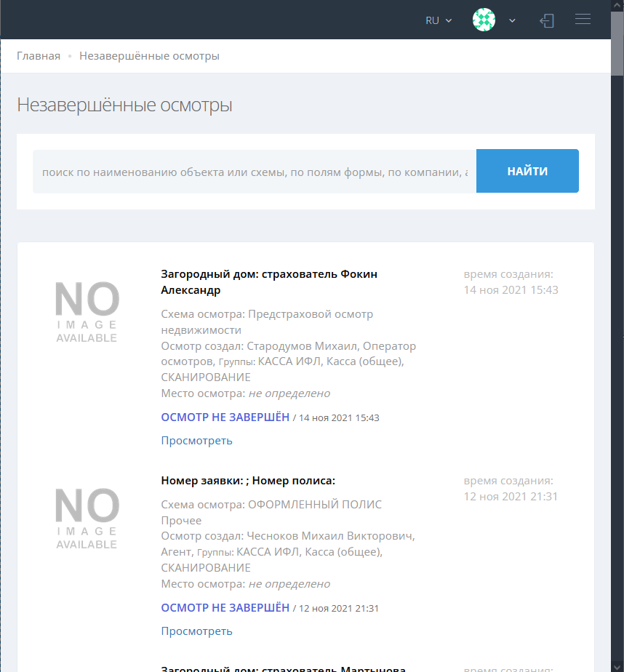624x672 pixels.
Task: Click first inspection's No Image thumbnail
Action: tap(87, 312)
